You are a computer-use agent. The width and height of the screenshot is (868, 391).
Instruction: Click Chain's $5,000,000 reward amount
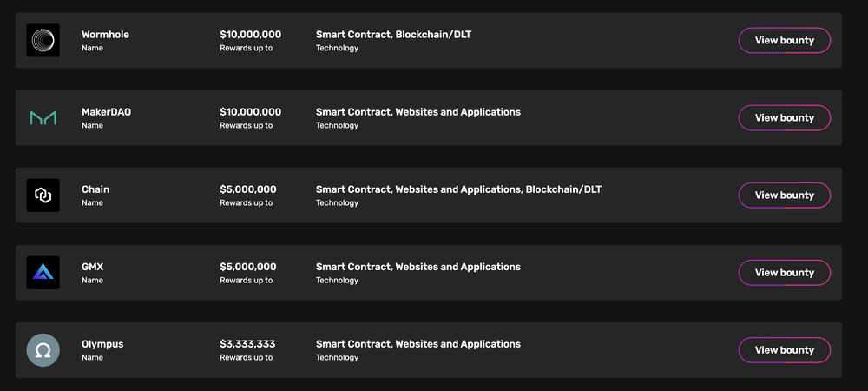[248, 189]
